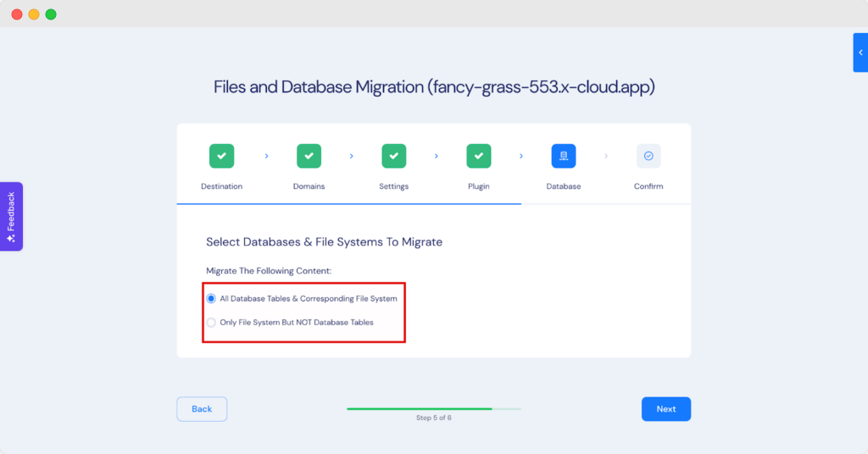Click the 'Step 5 of 6' text
The image size is (868, 454).
click(434, 418)
